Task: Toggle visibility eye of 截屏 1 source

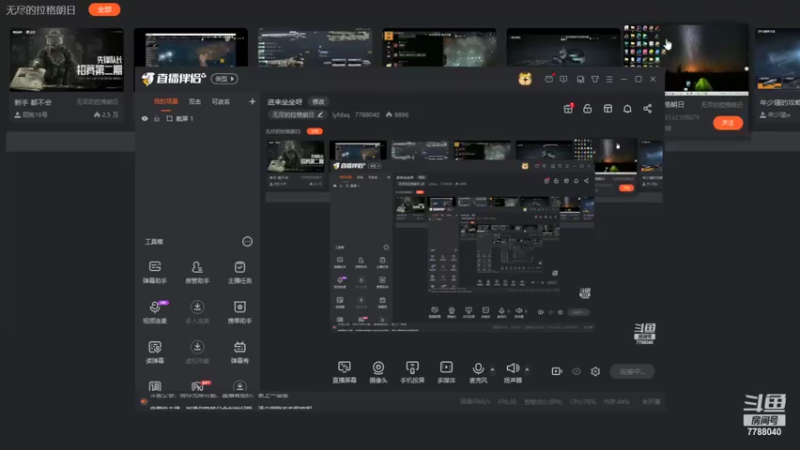Action: click(x=145, y=118)
